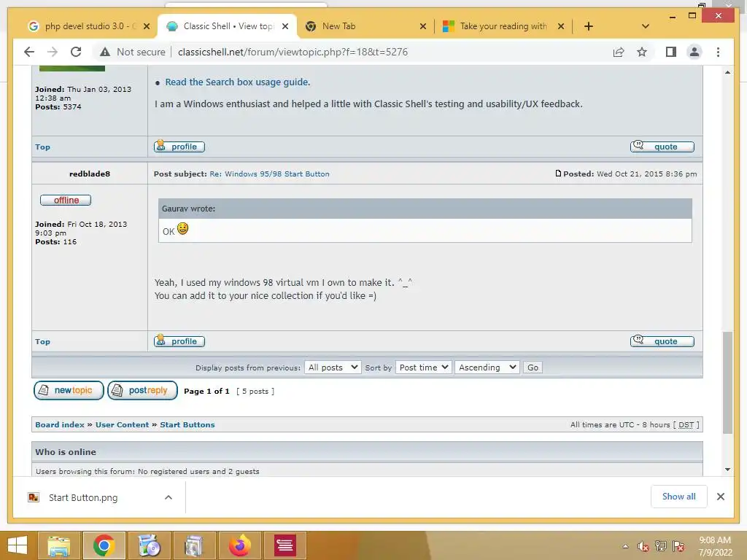
Task: Open redblade8's profile button
Action: [179, 341]
